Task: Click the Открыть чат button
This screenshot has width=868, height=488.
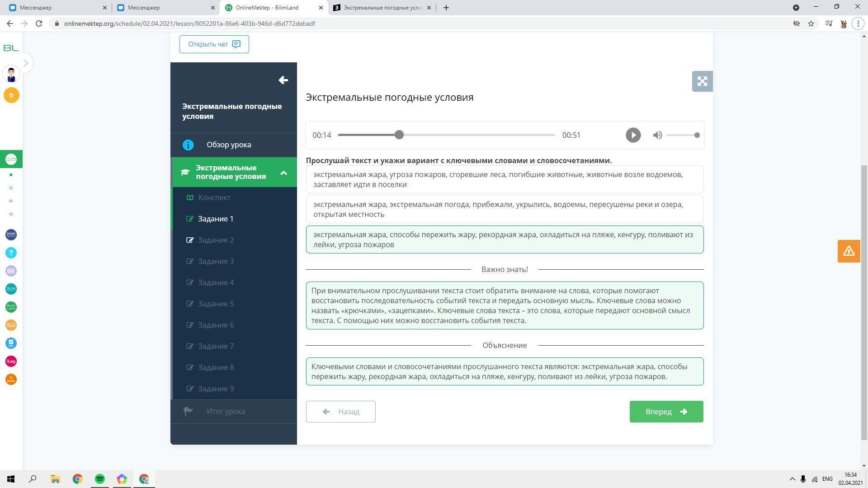Action: tap(214, 44)
